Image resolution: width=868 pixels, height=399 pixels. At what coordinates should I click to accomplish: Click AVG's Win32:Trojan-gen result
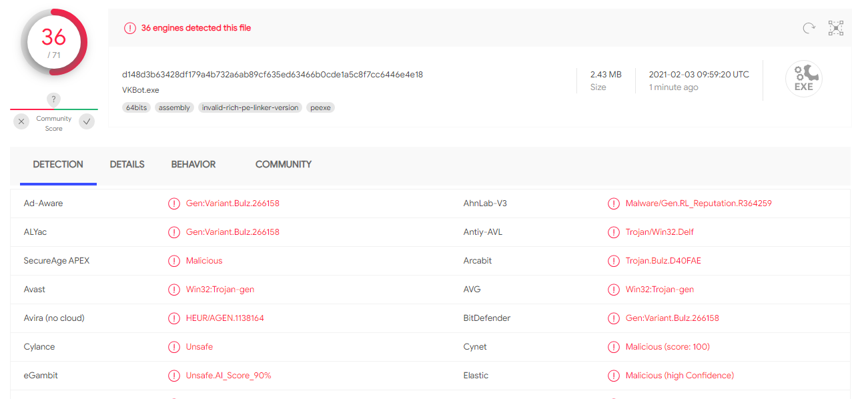click(x=660, y=290)
